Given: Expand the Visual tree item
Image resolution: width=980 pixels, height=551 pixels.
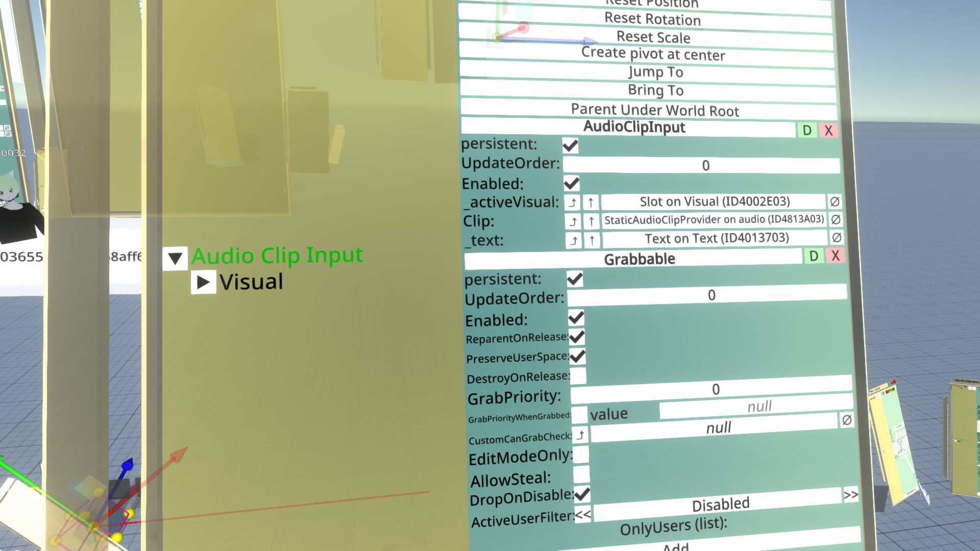Looking at the screenshot, I should coord(204,282).
